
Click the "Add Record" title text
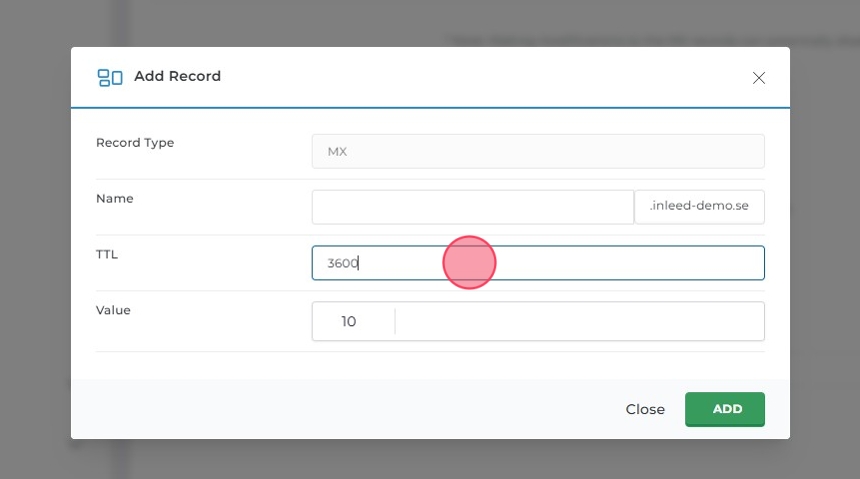177,76
